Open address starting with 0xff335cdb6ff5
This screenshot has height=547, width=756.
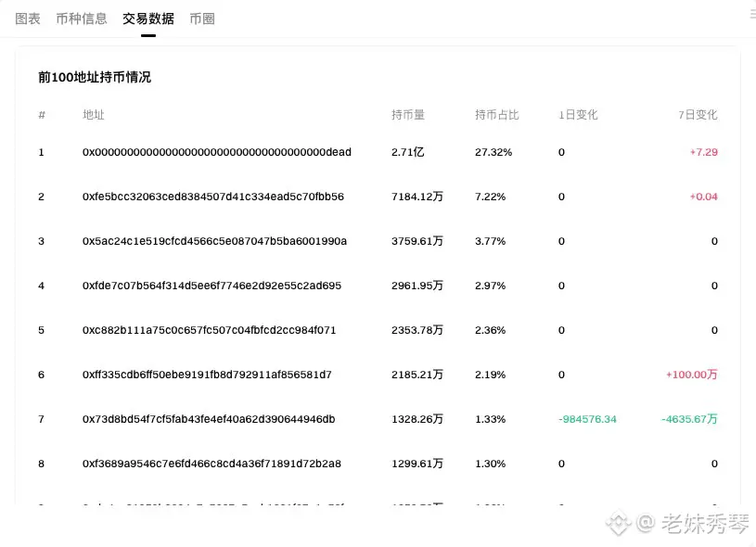[x=207, y=375]
